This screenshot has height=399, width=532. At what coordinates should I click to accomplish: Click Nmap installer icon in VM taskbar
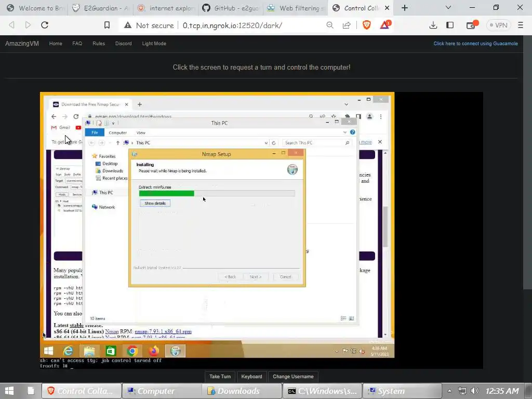(x=176, y=351)
